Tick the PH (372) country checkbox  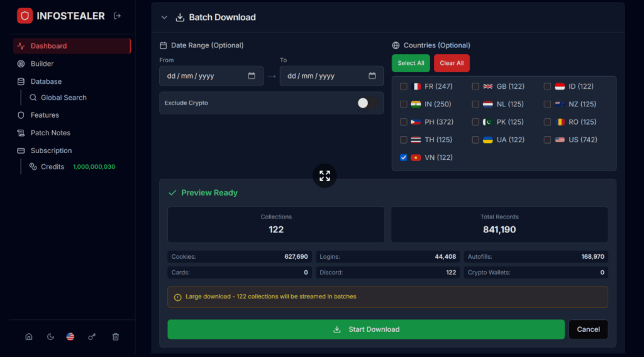click(x=404, y=122)
